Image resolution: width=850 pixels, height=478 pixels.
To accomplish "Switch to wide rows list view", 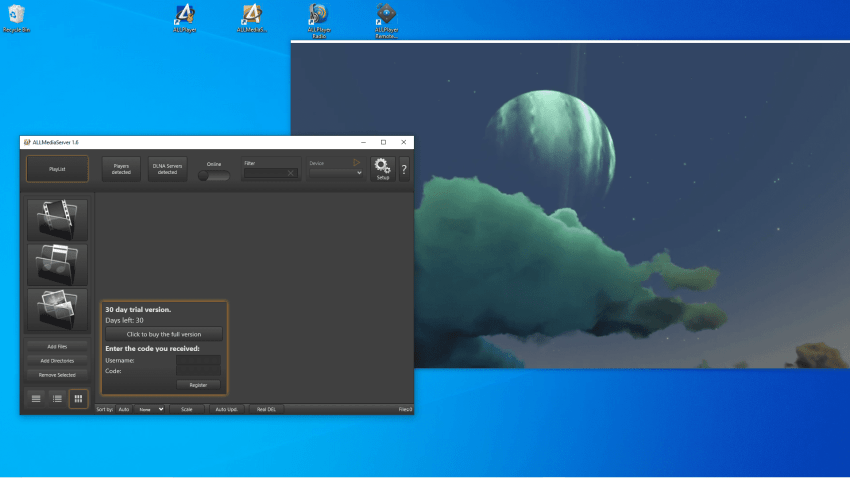I will coord(36,399).
